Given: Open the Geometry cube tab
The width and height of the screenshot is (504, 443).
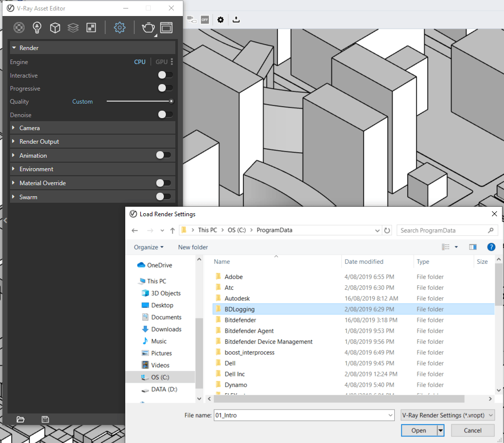Looking at the screenshot, I should [55, 28].
